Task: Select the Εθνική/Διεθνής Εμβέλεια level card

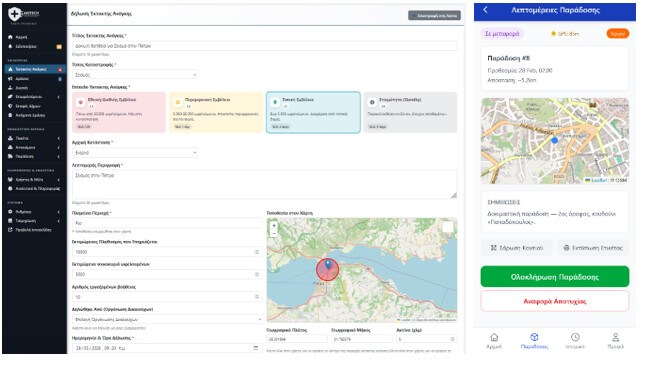Action: point(119,112)
